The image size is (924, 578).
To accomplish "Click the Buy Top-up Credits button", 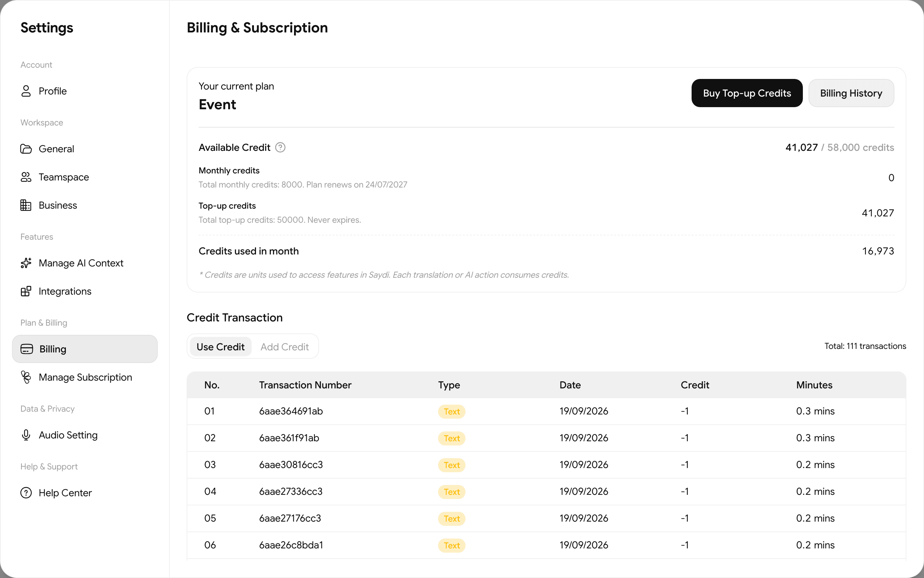I will click(747, 93).
